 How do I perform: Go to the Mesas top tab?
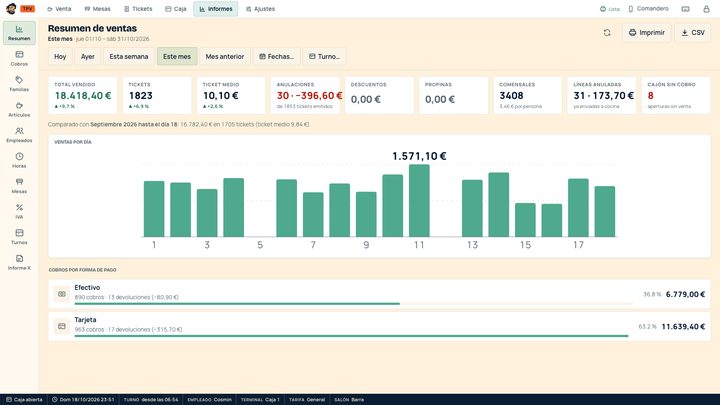pos(97,9)
